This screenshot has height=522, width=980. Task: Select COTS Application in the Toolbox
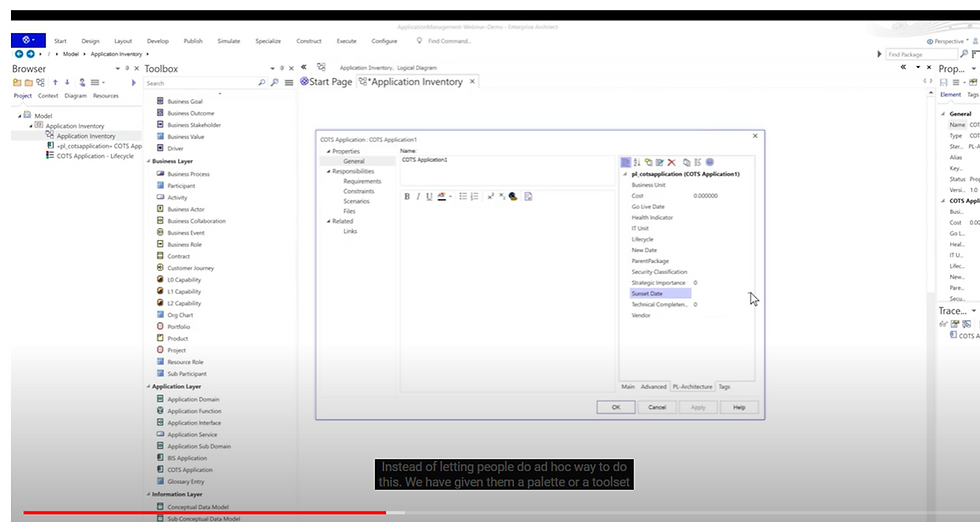(189, 470)
